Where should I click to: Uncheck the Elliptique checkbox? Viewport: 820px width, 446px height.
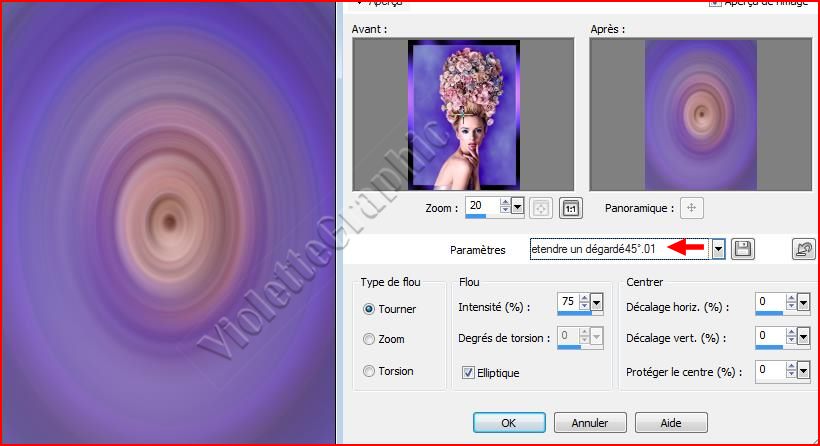[468, 373]
